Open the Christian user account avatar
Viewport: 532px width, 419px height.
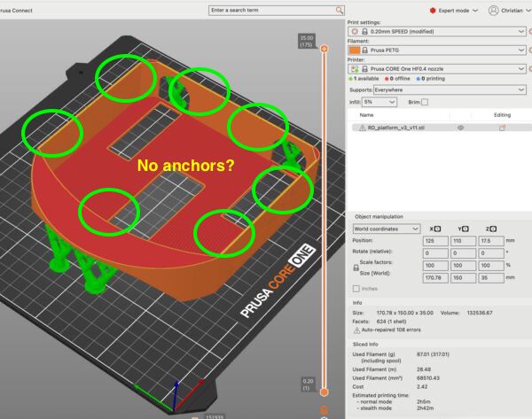coord(493,11)
